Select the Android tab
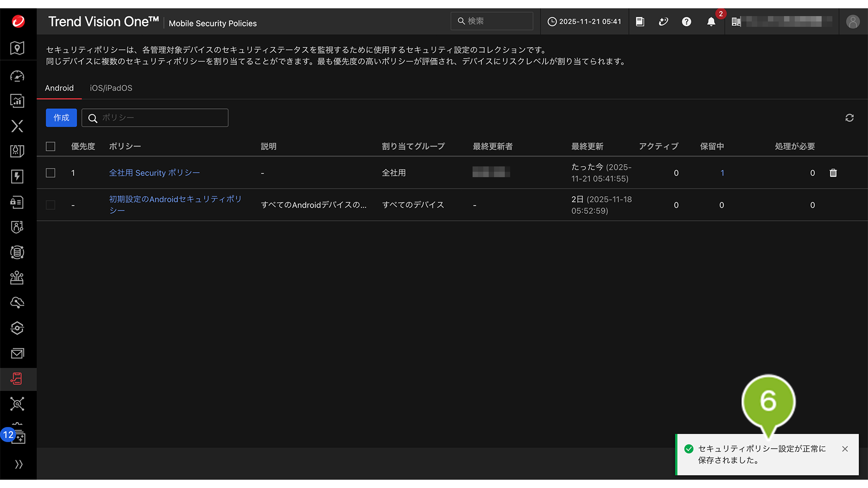Image resolution: width=868 pixels, height=488 pixels. tap(59, 88)
